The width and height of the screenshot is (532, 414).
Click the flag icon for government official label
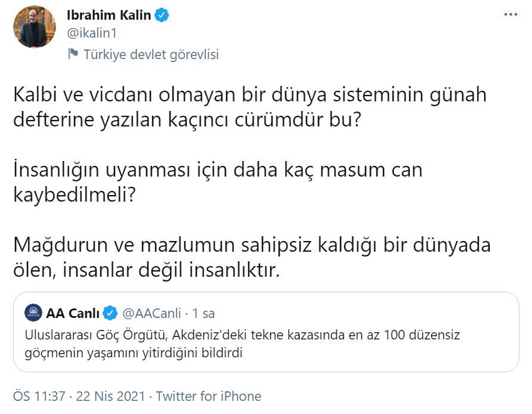point(73,54)
